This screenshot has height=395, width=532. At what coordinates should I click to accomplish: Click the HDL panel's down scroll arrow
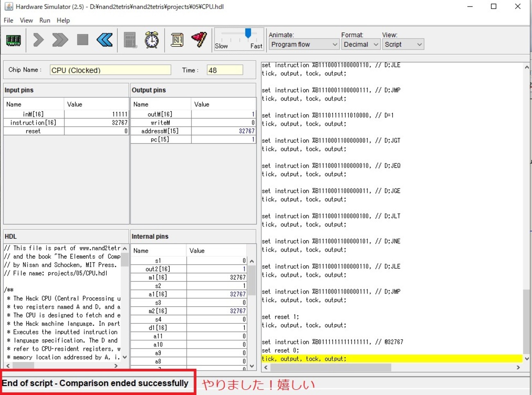(125, 357)
